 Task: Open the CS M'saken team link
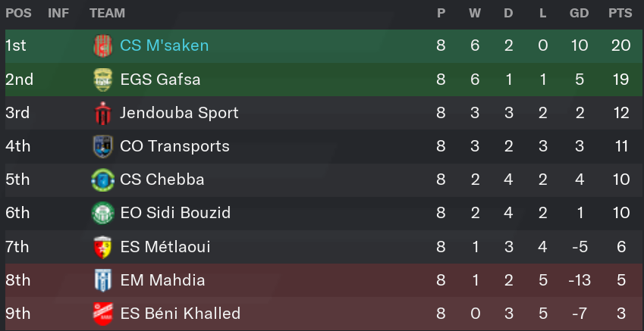[x=165, y=45]
